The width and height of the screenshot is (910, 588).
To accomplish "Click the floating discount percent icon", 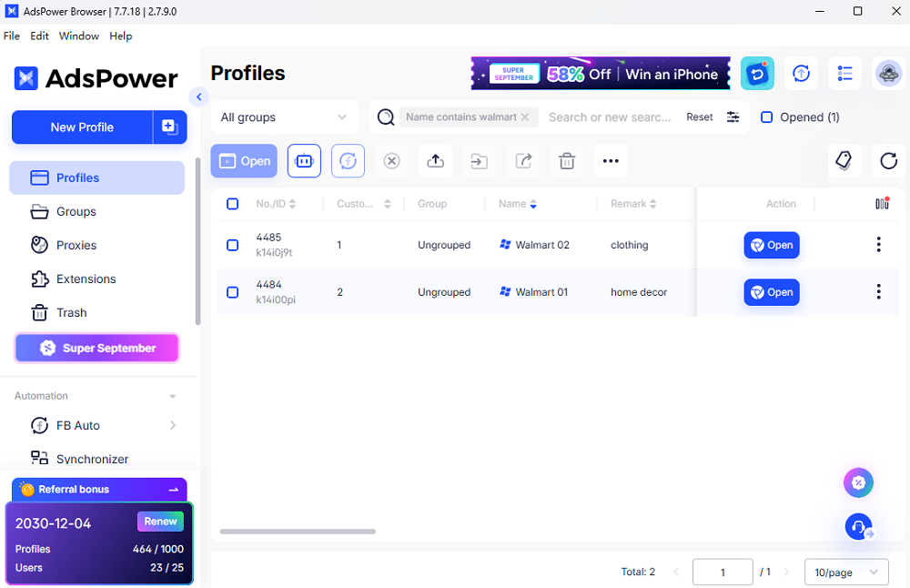I will pyautogui.click(x=858, y=483).
